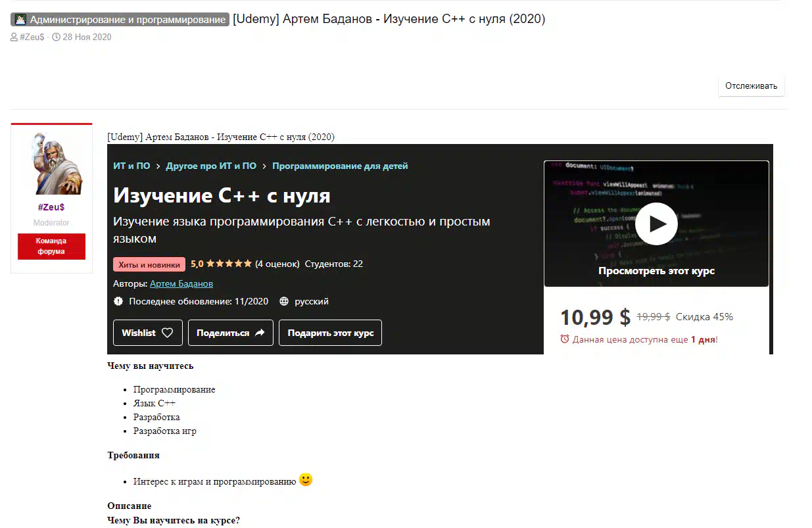Viewport: 812px width, 528px height.
Task: Click the clock icon before post date
Action: [56, 37]
